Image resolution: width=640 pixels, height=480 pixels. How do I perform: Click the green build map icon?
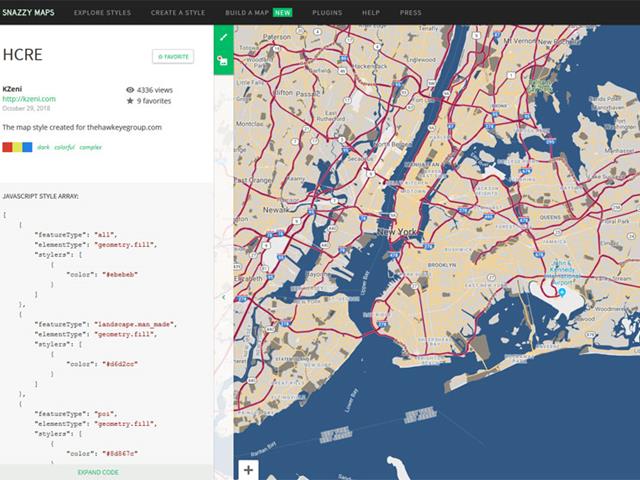pos(223,61)
